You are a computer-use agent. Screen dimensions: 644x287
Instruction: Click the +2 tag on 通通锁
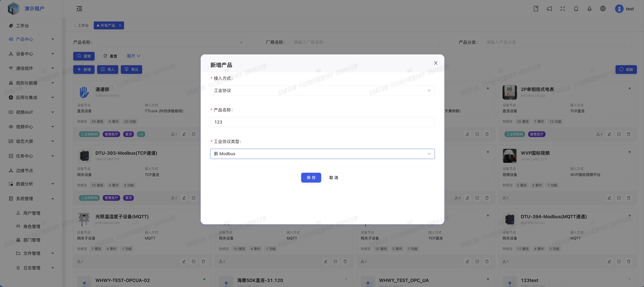click(x=141, y=134)
